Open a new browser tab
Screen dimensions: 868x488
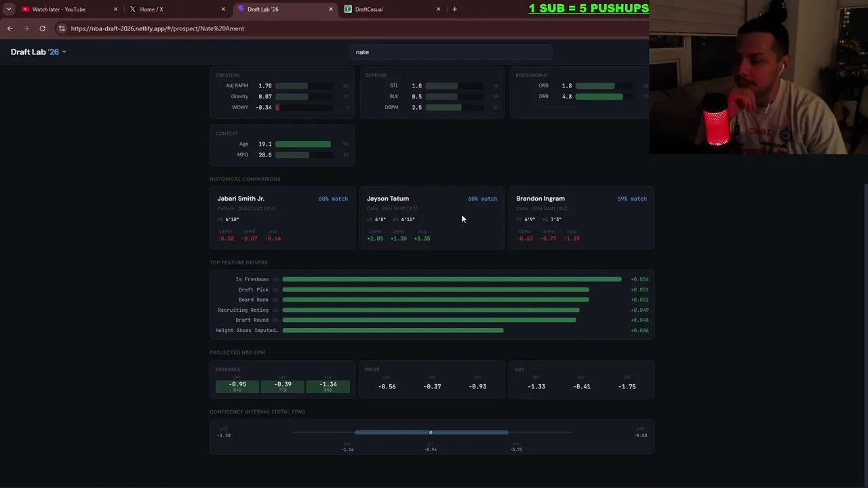tap(454, 9)
